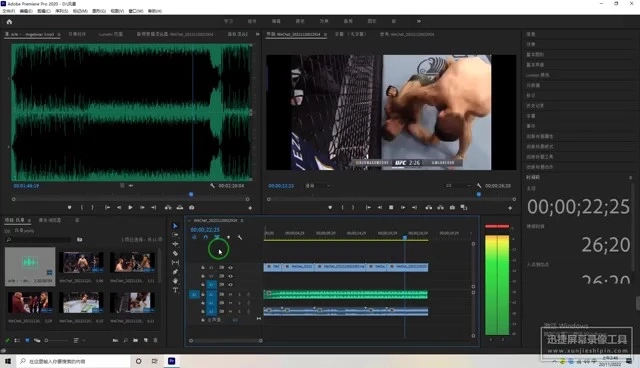
Task: Click Find magnifier icon in Project panel footer
Action: click(125, 340)
